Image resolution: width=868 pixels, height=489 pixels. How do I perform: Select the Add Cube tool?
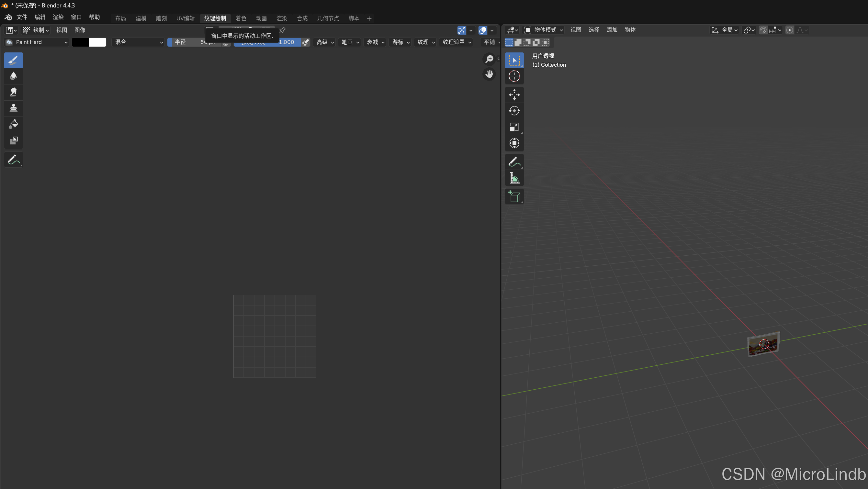[514, 197]
